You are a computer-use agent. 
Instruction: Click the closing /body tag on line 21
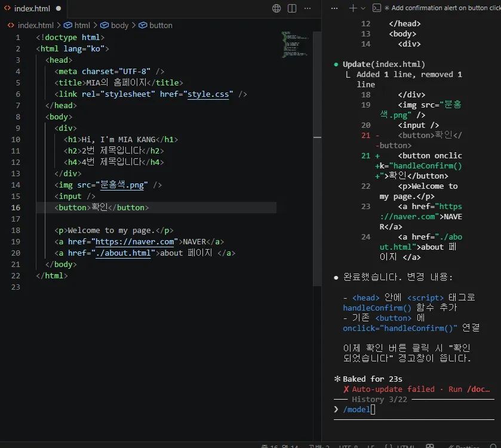(61, 265)
